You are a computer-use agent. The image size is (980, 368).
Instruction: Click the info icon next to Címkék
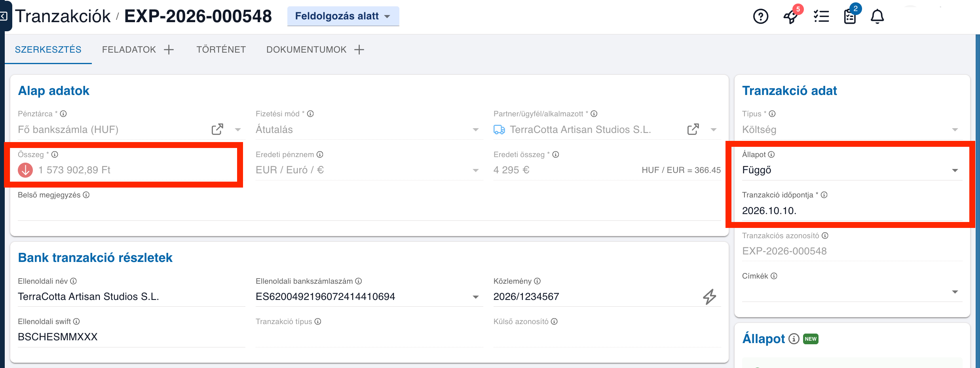[x=774, y=276]
